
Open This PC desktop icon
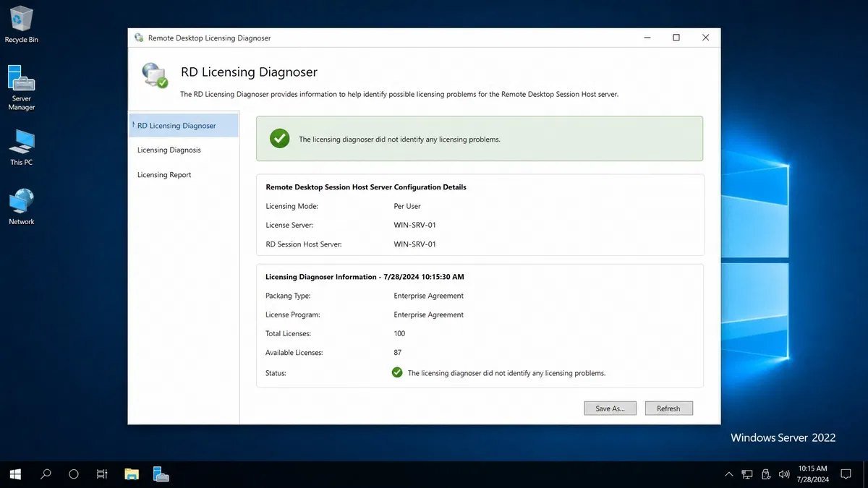tap(21, 147)
